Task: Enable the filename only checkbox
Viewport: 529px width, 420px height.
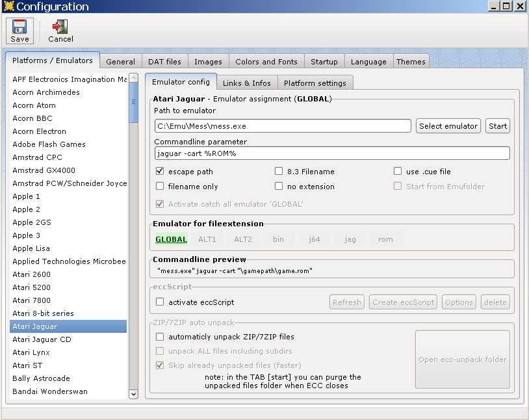Action: (160, 186)
